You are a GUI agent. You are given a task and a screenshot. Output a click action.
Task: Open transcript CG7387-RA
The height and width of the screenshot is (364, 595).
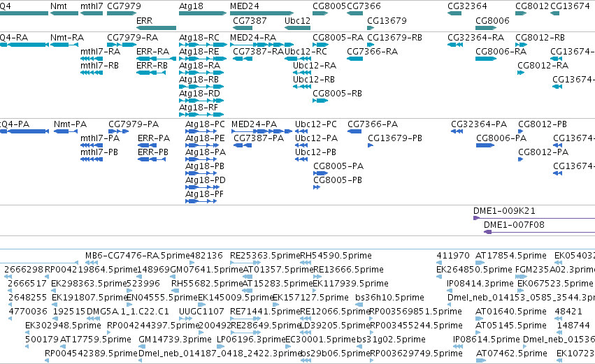(x=243, y=59)
